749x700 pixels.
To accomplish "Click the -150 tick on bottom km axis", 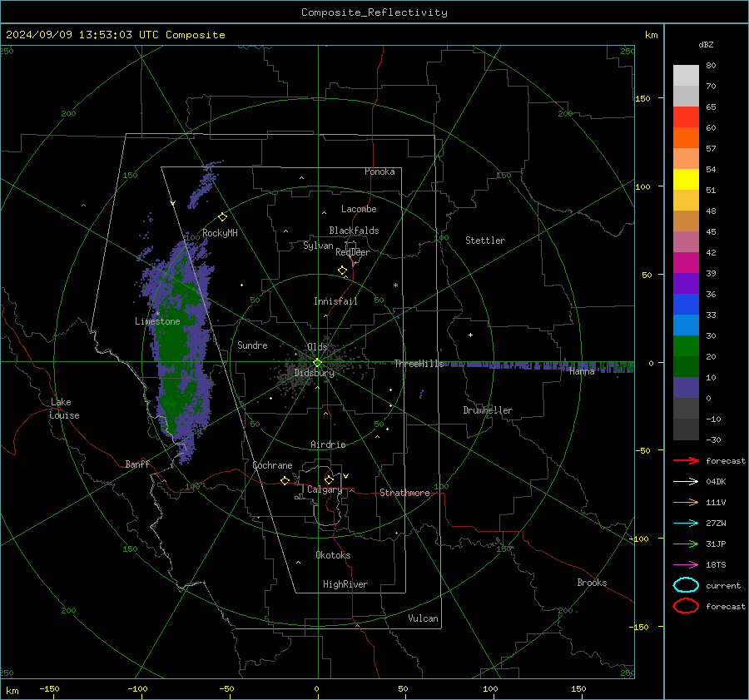I will pos(49,688).
